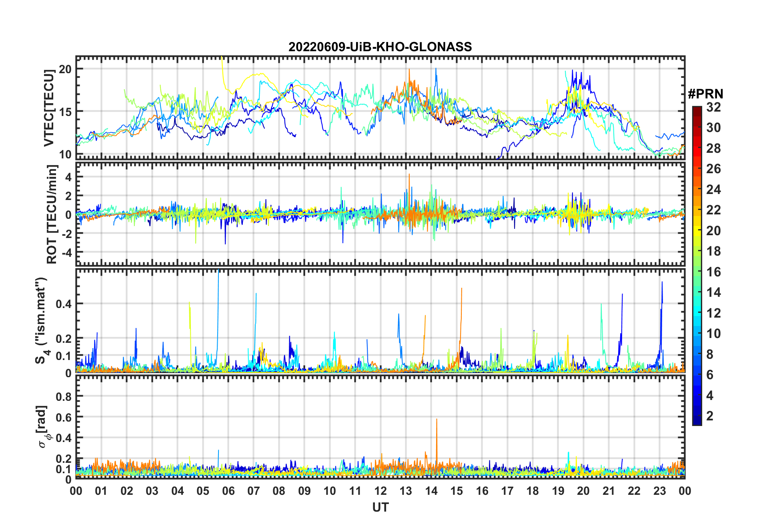The image size is (761, 532).
Task: Click ROT axis tick label -4
Action: pyautogui.click(x=67, y=252)
